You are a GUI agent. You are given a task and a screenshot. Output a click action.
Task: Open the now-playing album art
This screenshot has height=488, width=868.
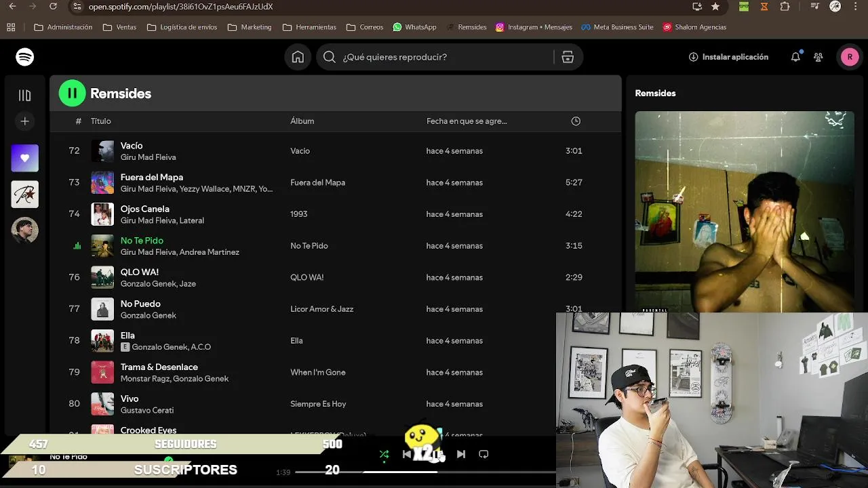coord(745,211)
